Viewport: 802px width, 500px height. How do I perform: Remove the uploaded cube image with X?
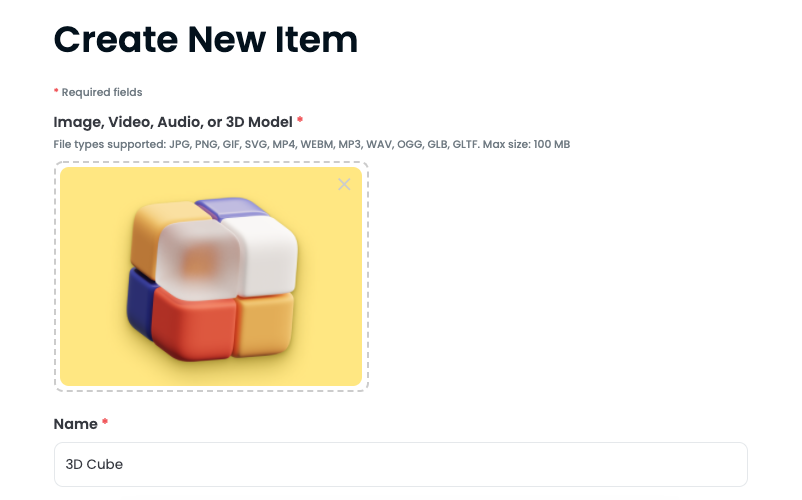[x=344, y=184]
